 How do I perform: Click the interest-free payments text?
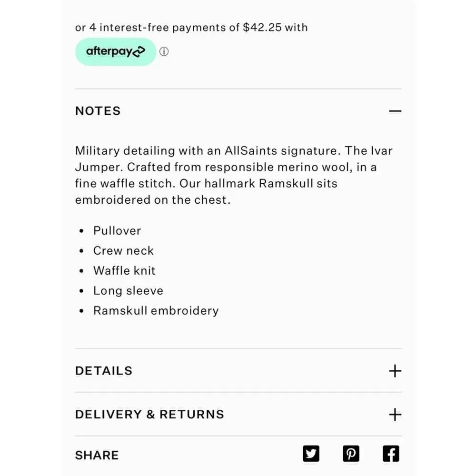(191, 27)
